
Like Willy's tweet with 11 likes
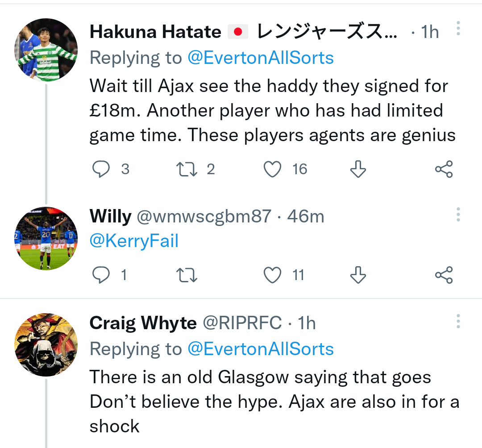[273, 275]
